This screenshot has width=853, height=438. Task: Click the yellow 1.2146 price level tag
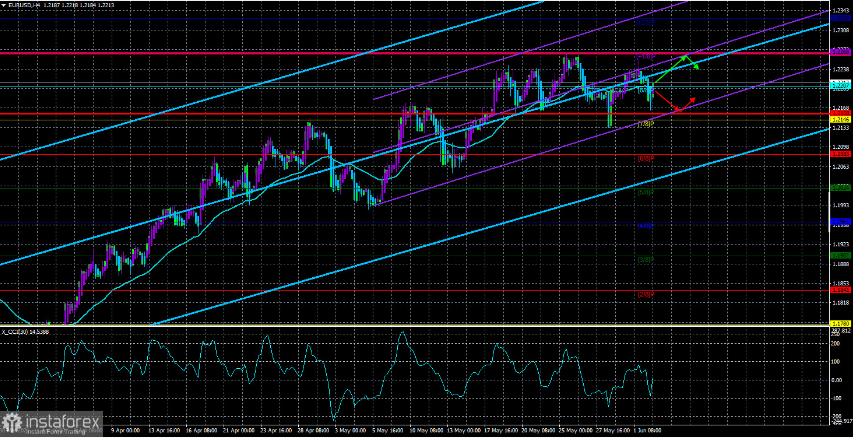(840, 118)
